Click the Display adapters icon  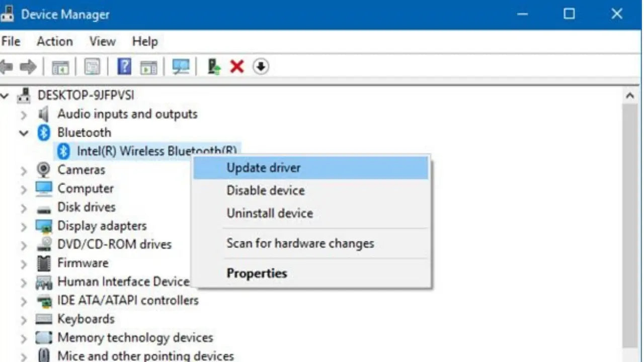(44, 226)
